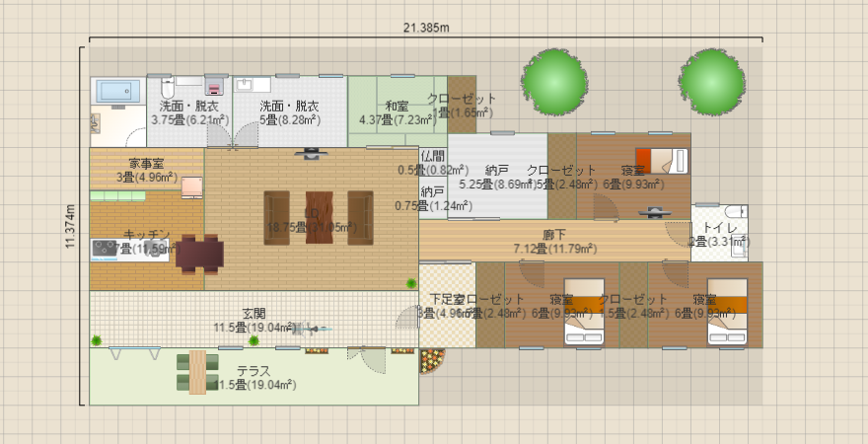Select the right sofa in the LD room
The height and width of the screenshot is (444, 868).
(360, 218)
